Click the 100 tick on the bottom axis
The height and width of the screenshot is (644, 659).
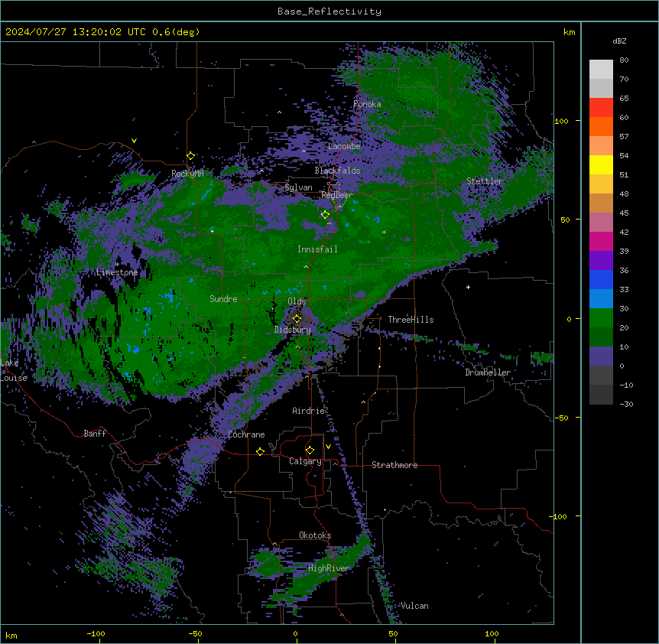[x=492, y=633]
